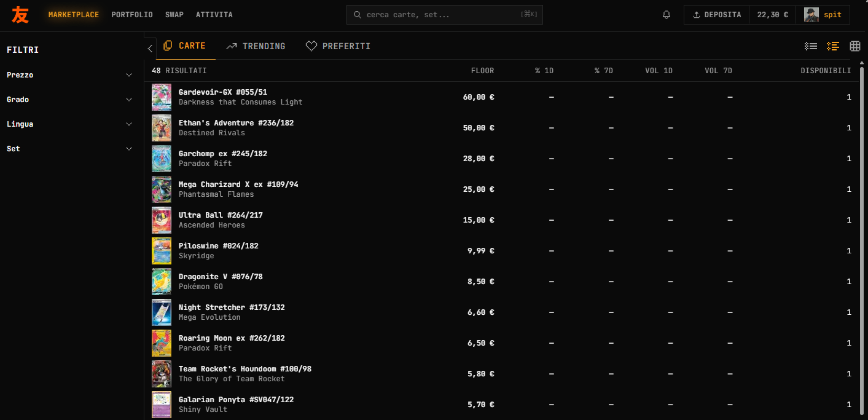Click the orange logo icon
Screen dimensions: 868x420
tap(20, 15)
